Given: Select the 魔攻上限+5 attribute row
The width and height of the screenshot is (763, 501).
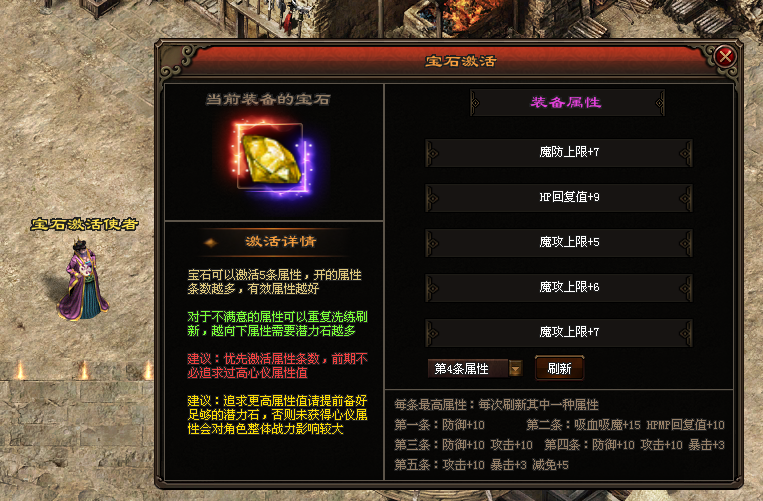Looking at the screenshot, I should (x=559, y=242).
